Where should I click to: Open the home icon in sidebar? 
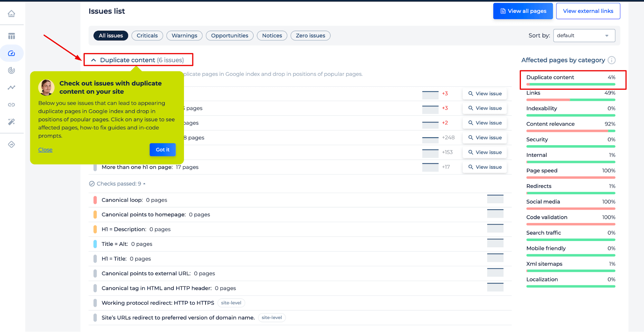point(12,14)
